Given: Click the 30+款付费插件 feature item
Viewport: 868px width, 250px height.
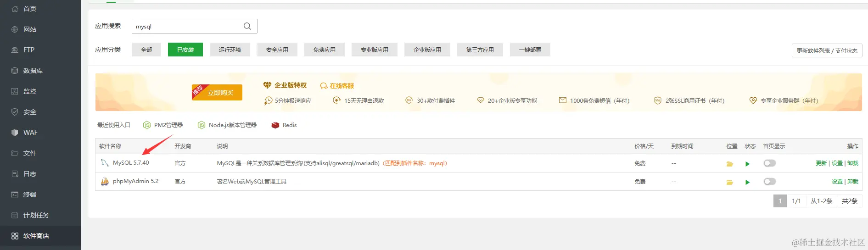Looking at the screenshot, I should coord(430,100).
